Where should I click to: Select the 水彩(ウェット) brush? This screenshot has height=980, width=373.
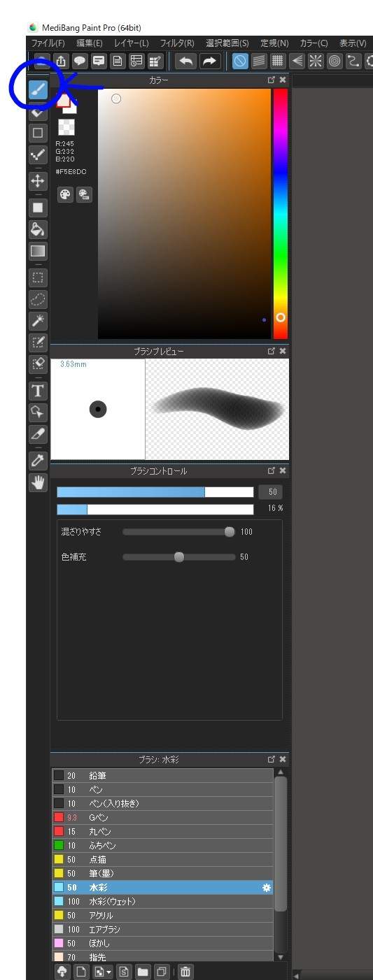[162, 902]
